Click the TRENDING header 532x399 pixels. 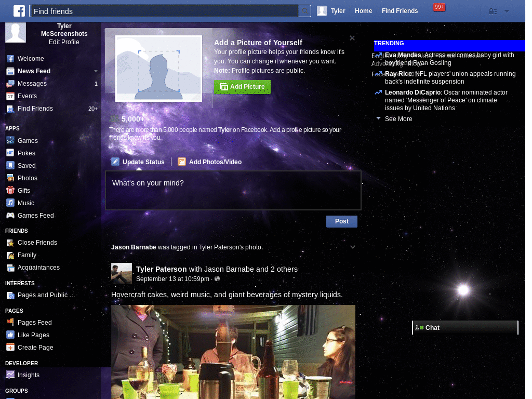point(389,44)
